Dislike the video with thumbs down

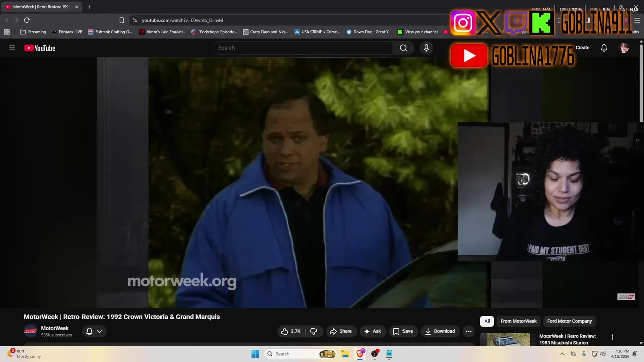point(313,331)
